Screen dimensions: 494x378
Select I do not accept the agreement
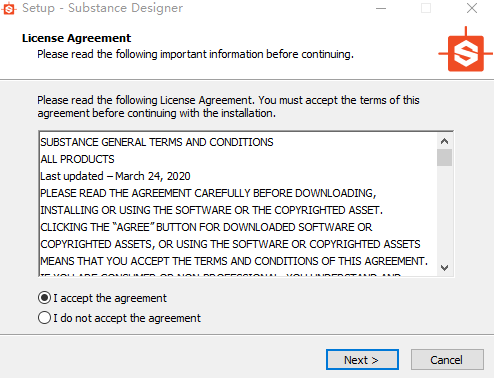(x=119, y=318)
